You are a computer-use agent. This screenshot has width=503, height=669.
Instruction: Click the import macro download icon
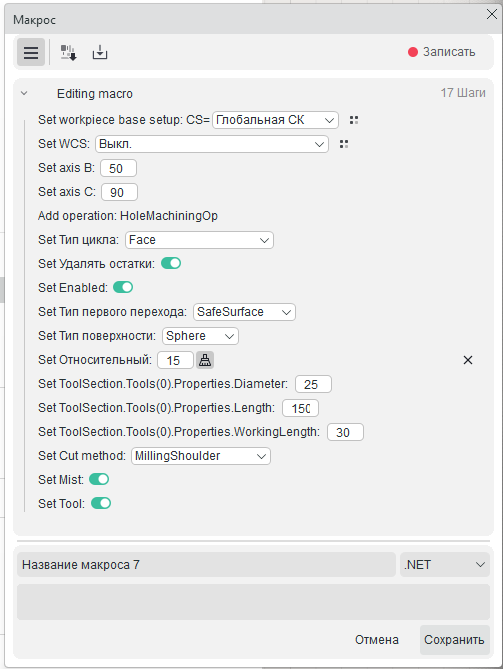[x=100, y=52]
